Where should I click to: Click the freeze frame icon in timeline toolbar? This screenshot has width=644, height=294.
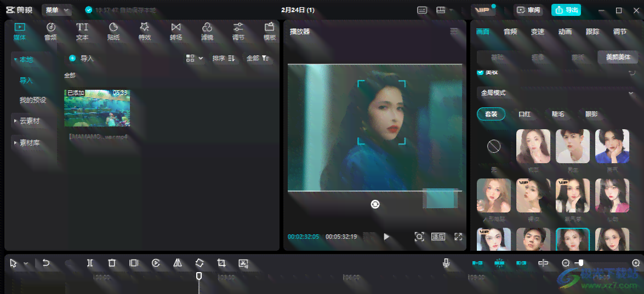(x=134, y=263)
